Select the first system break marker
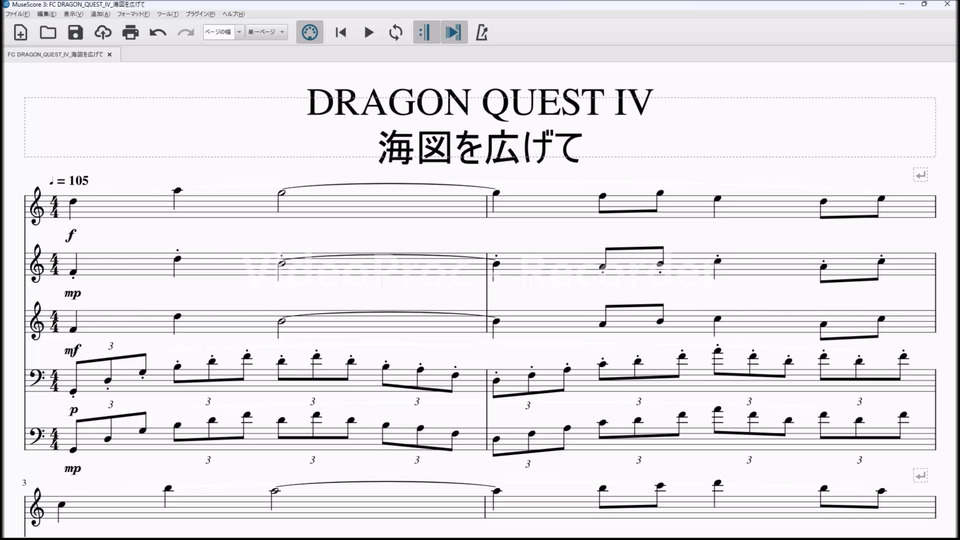This screenshot has height=540, width=960. pos(920,175)
